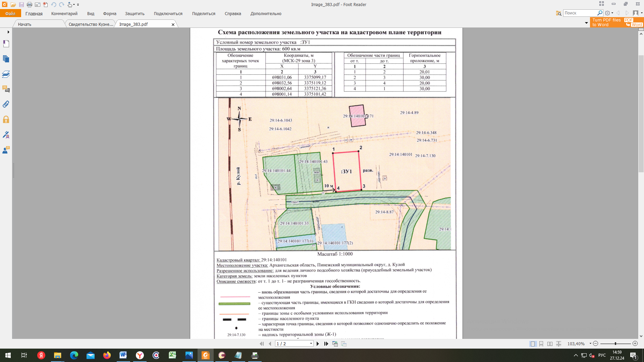Jump to the last page
Viewport: 644px width, 362px height.
[x=326, y=344]
